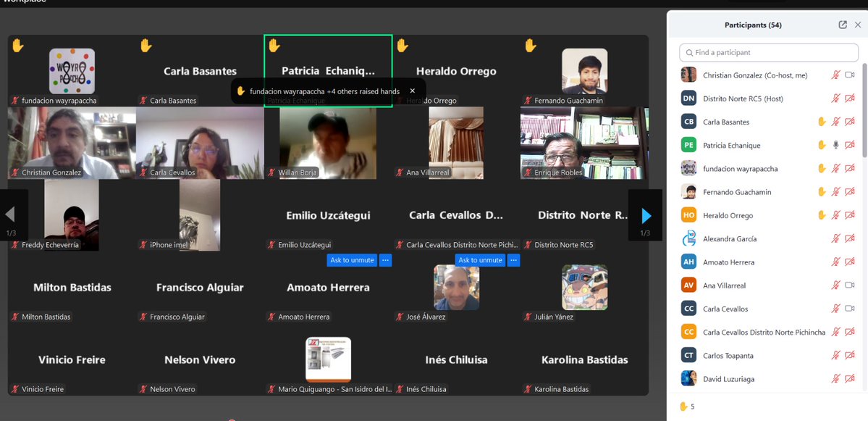This screenshot has height=421, width=868.
Task: Click video-off icon for Patricia Echanique in list
Action: click(850, 145)
